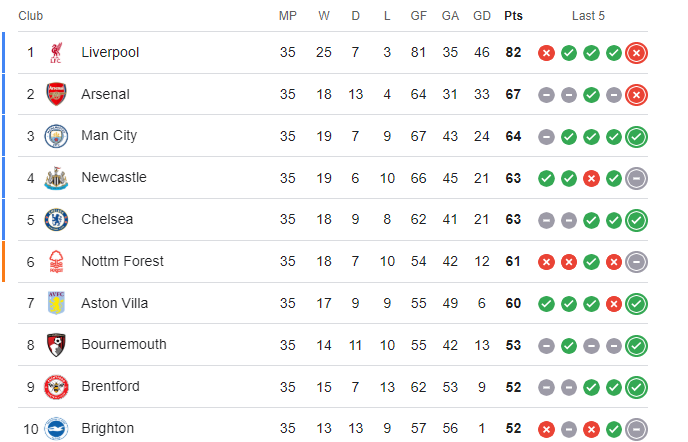The height and width of the screenshot is (442, 688).
Task: Click the Newcastle club crest icon
Action: click(x=56, y=178)
